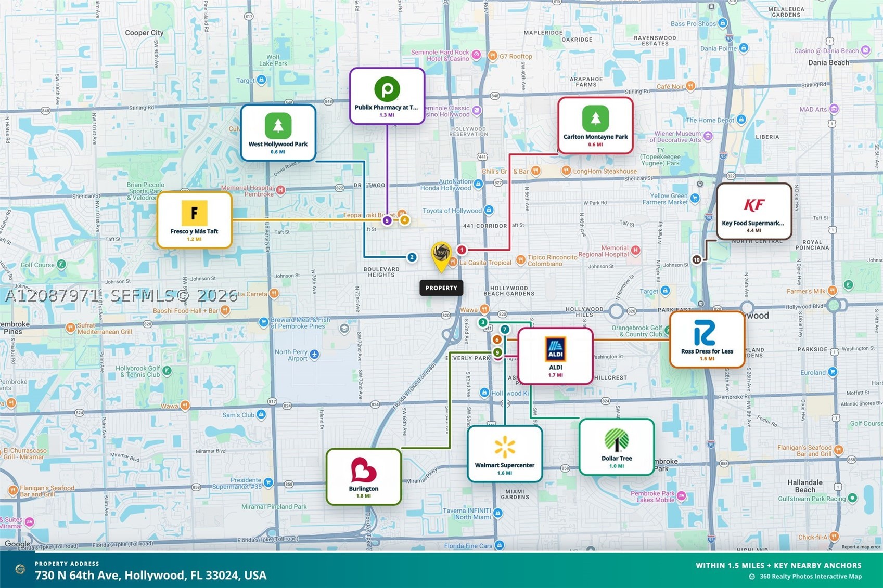Click the purple number 5 route marker
The width and height of the screenshot is (883, 588).
[x=387, y=221]
